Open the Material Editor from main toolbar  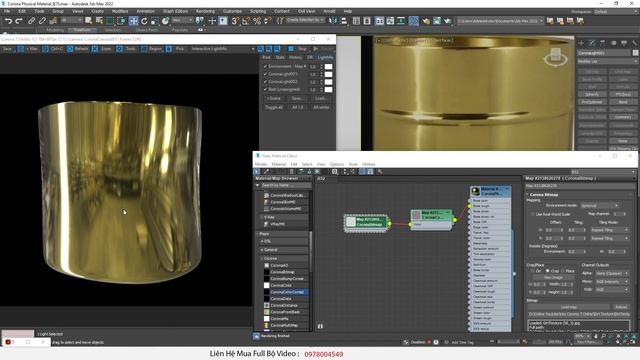pyautogui.click(x=413, y=21)
